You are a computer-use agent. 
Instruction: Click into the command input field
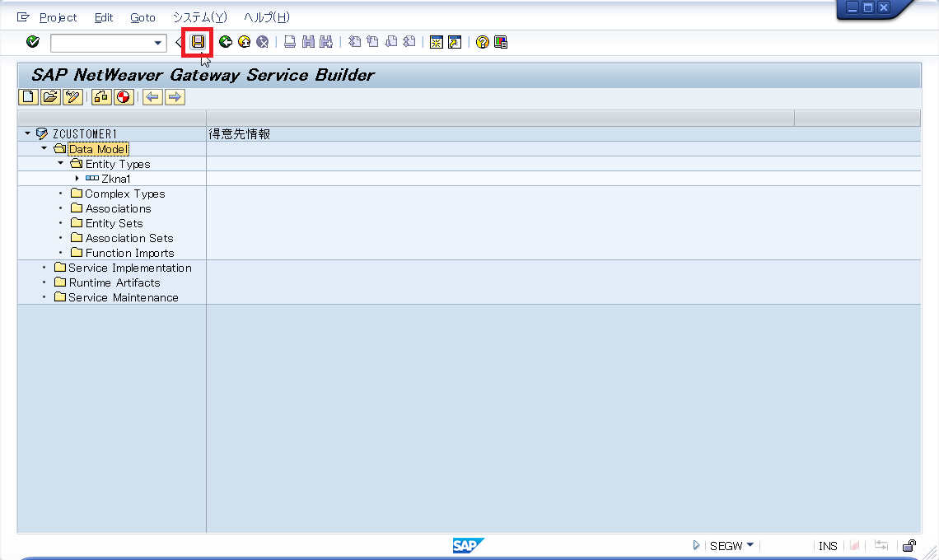point(101,43)
